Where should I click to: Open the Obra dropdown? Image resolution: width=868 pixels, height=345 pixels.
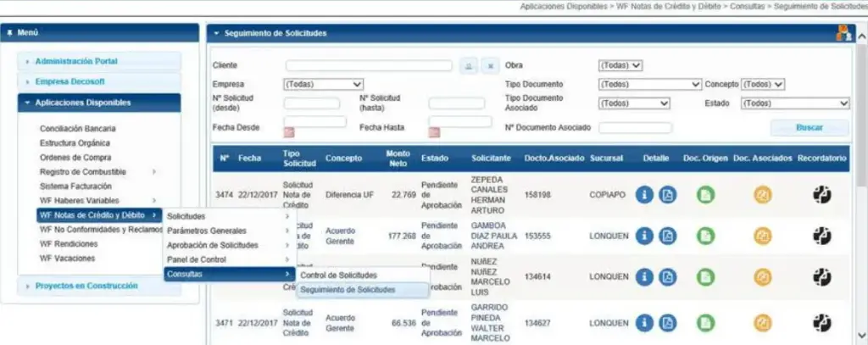[x=620, y=65]
